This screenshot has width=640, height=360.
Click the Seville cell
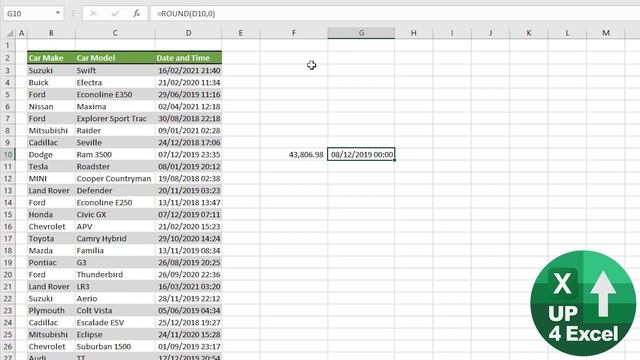point(115,142)
